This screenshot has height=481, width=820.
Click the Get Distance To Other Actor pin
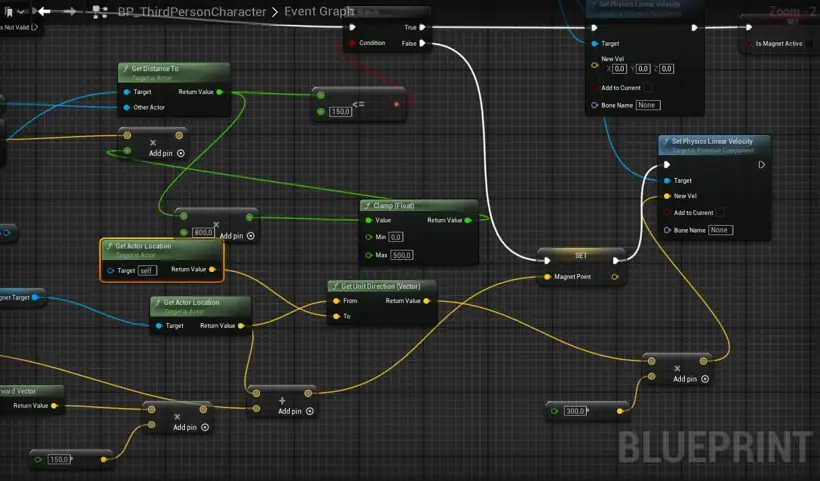(x=127, y=108)
